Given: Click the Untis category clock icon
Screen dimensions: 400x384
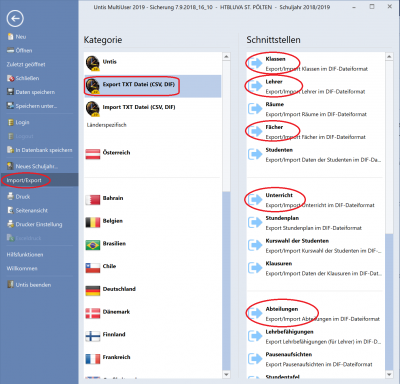Looking at the screenshot, I should click(93, 63).
